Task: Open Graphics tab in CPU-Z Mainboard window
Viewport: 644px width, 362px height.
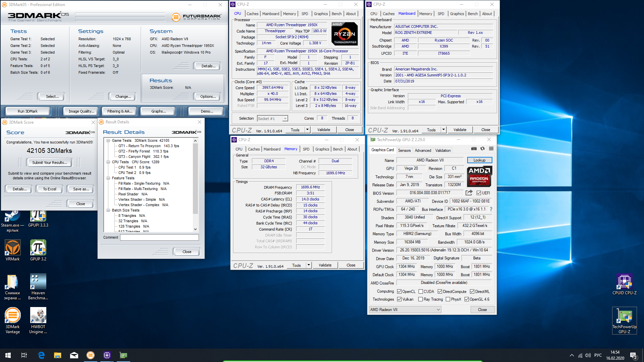Action: click(457, 14)
